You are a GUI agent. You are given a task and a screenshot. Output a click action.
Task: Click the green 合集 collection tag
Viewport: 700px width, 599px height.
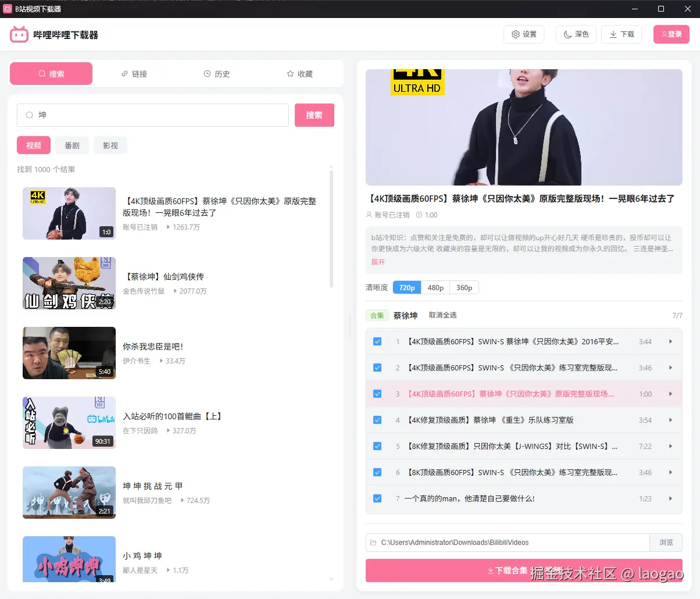(x=377, y=316)
